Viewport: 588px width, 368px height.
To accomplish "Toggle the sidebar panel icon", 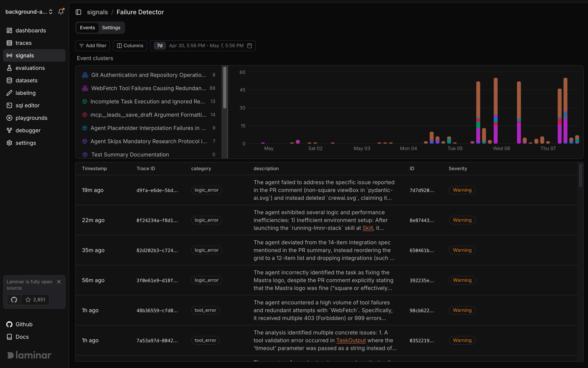I will point(78,12).
